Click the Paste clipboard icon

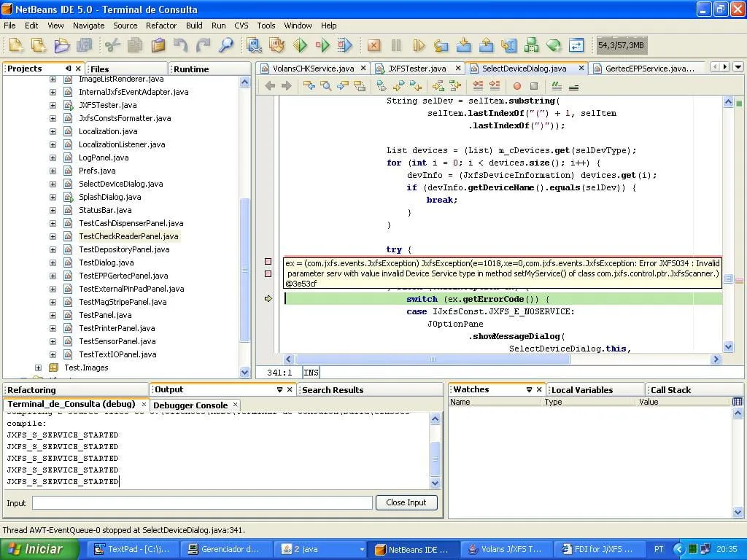pyautogui.click(x=158, y=45)
